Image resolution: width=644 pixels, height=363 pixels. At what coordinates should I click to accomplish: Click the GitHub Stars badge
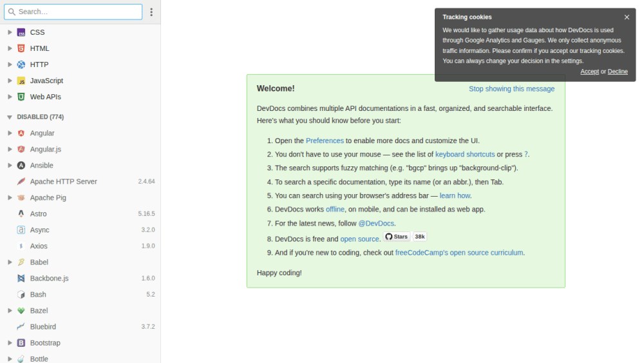coord(397,237)
